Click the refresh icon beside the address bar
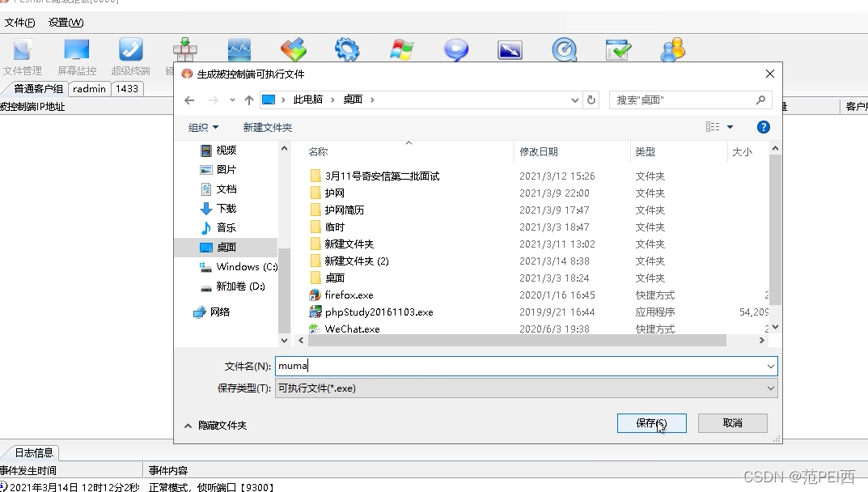 [591, 100]
